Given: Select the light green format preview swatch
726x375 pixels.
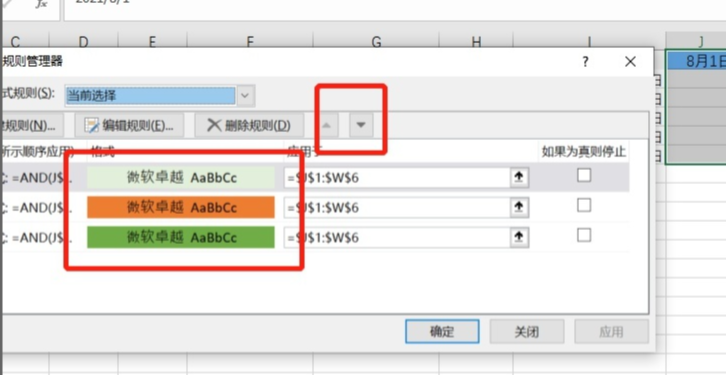Looking at the screenshot, I should [181, 177].
